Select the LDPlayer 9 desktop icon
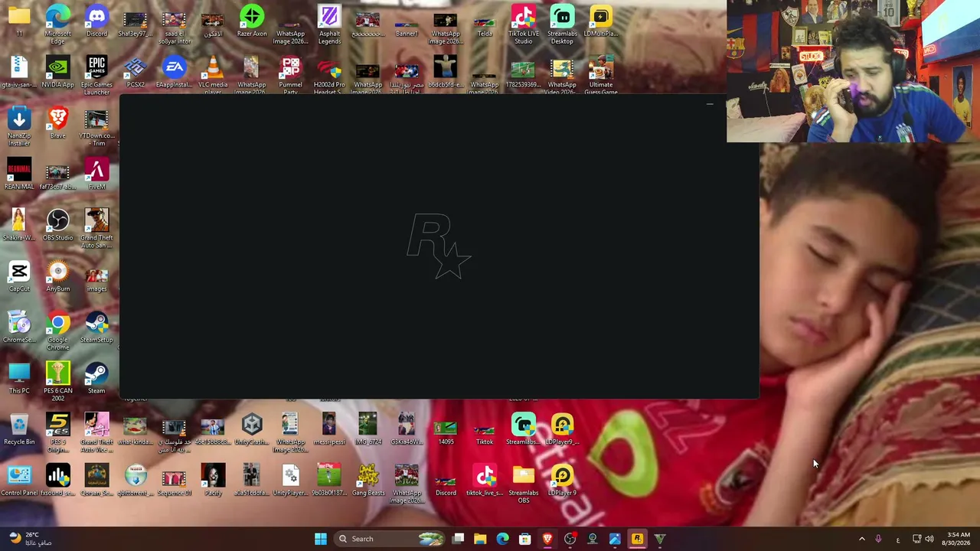This screenshot has width=980, height=551. [562, 481]
